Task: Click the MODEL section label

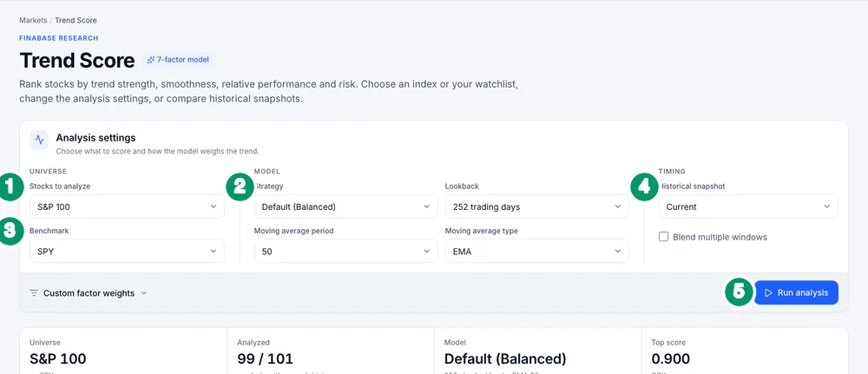Action: (x=266, y=172)
